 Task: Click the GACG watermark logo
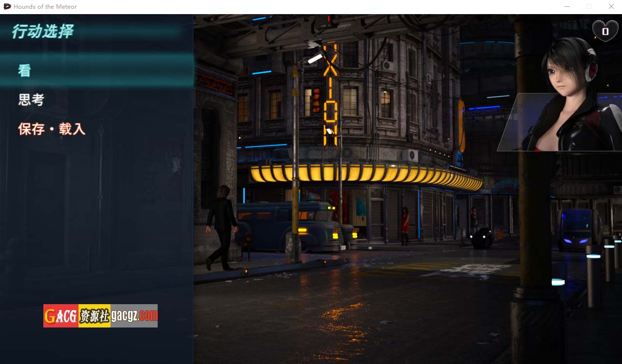click(x=100, y=316)
